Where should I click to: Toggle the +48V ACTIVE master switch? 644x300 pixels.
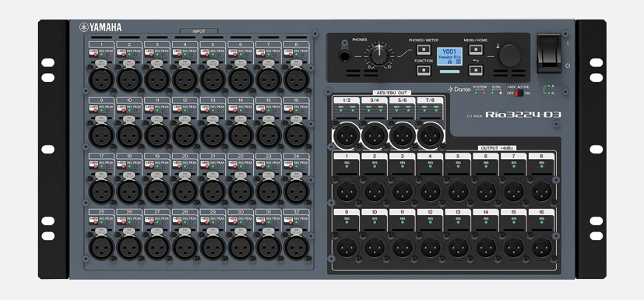tap(518, 94)
